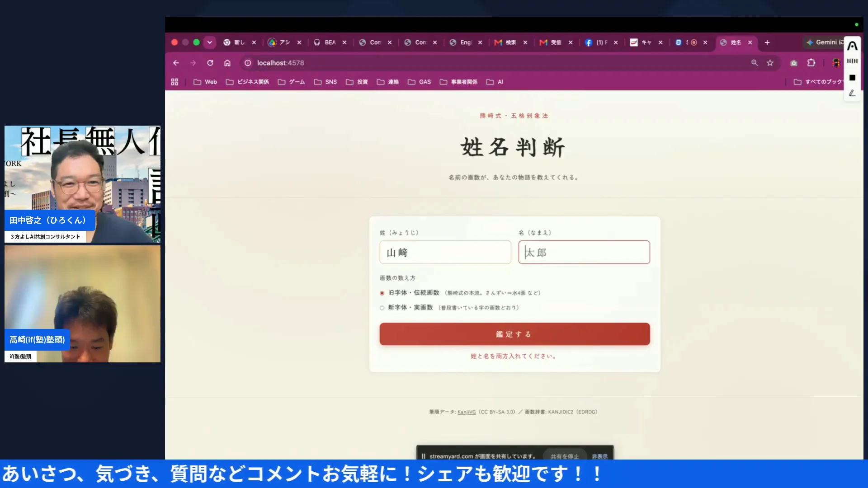Open the ビジネス関係 bookmarks folder
Viewport: 868px width, 488px height.
(247, 82)
